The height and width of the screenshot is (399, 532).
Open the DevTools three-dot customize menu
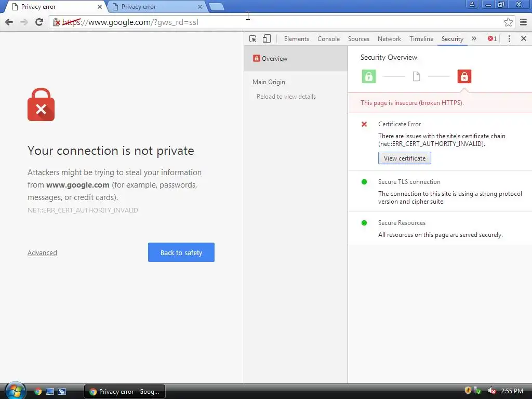coord(509,38)
